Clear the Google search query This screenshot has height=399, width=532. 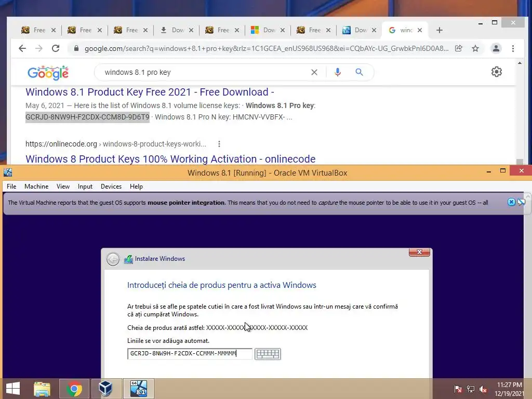[314, 72]
